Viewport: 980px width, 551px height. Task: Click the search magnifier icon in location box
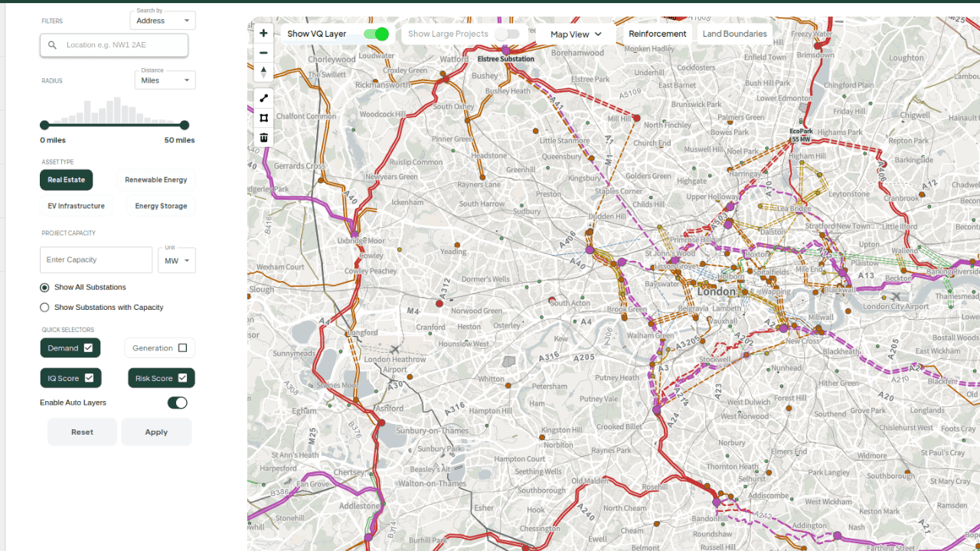tap(52, 45)
